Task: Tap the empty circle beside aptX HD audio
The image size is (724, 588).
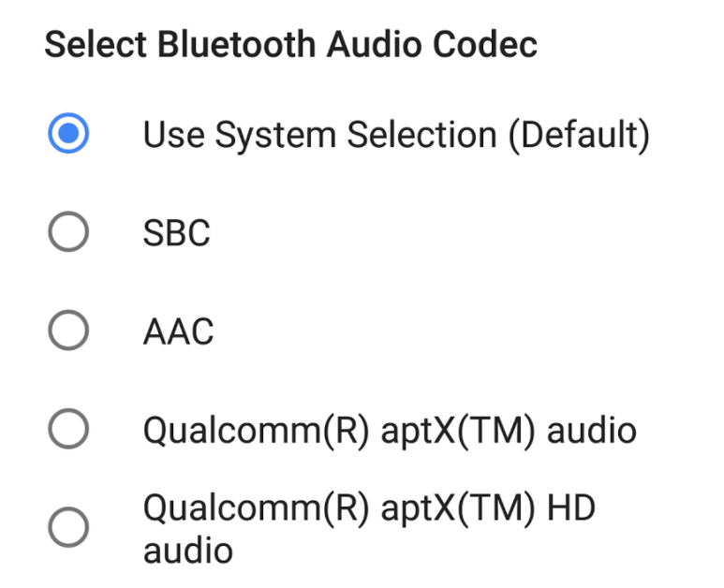Action: (68, 528)
